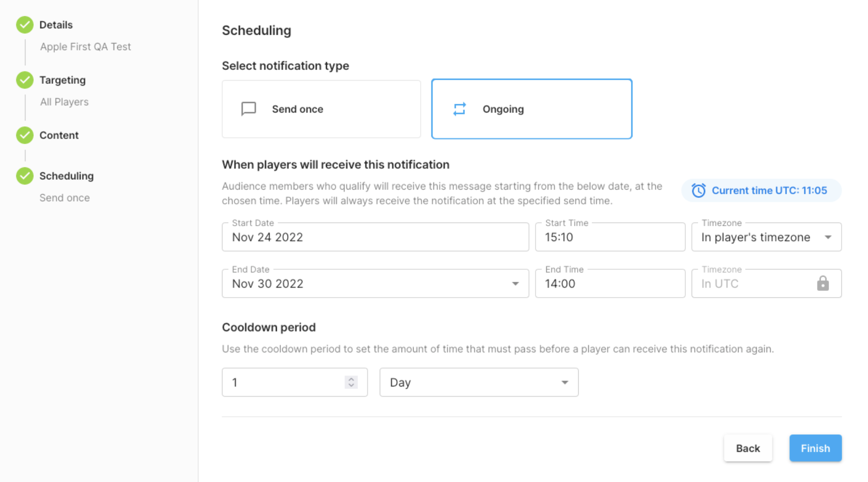Click the Send once speech bubble icon
The image size is (868, 482).
pos(249,109)
